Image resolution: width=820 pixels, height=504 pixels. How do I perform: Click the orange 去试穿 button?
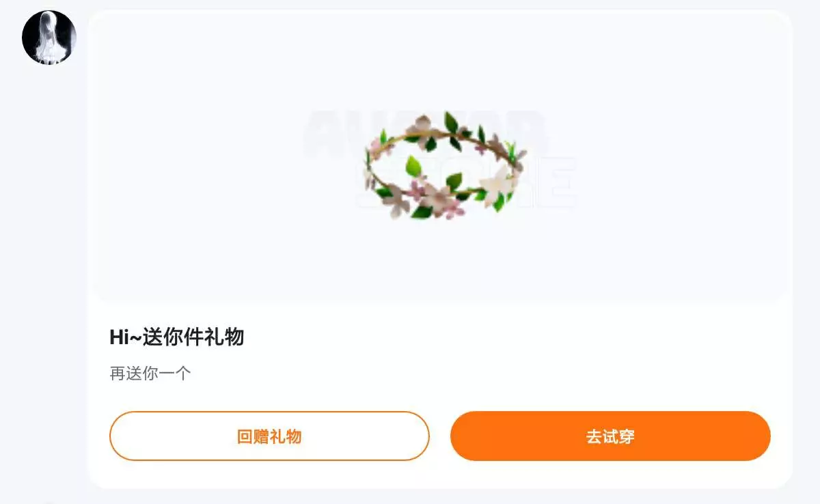click(610, 436)
